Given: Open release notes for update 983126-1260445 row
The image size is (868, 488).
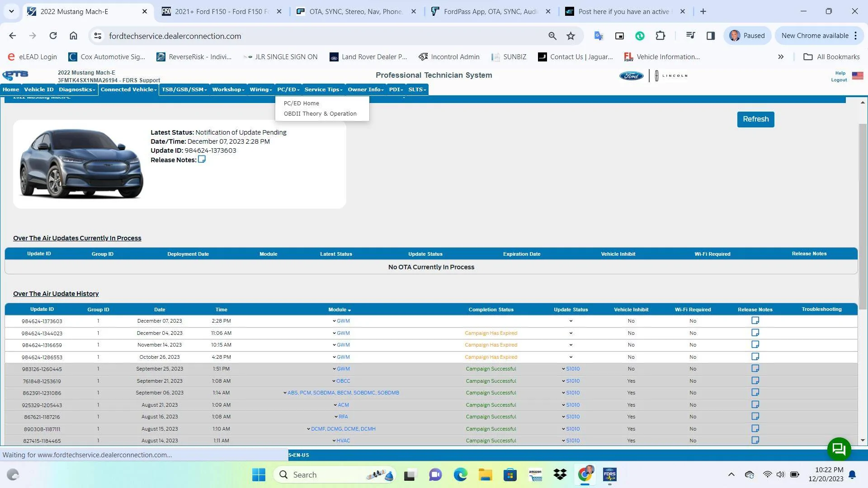Looking at the screenshot, I should [755, 368].
